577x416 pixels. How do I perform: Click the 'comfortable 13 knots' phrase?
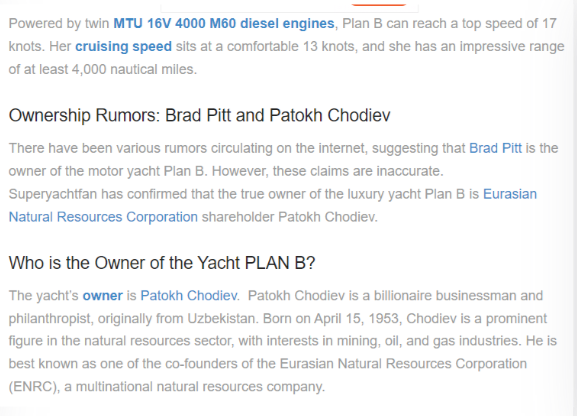291,46
